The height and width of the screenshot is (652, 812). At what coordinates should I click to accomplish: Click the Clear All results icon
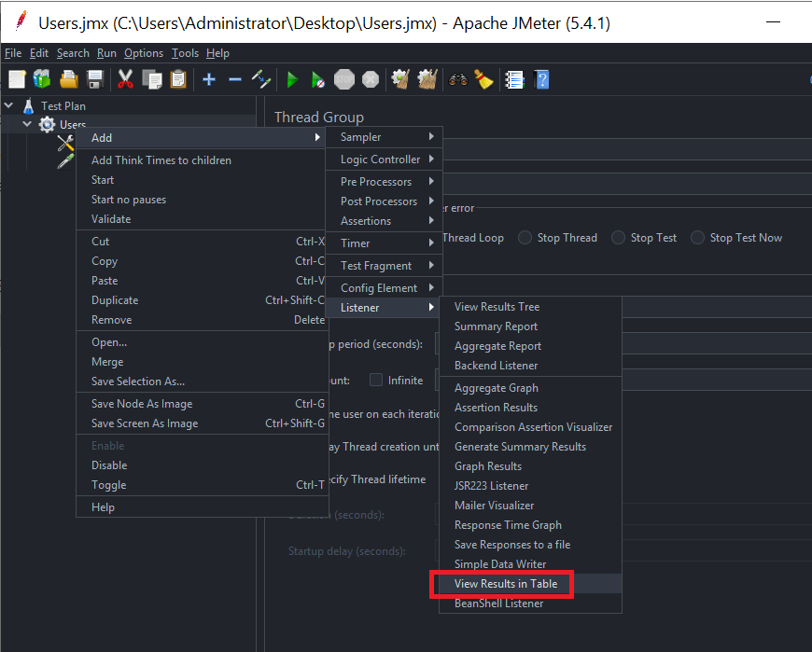click(427, 79)
